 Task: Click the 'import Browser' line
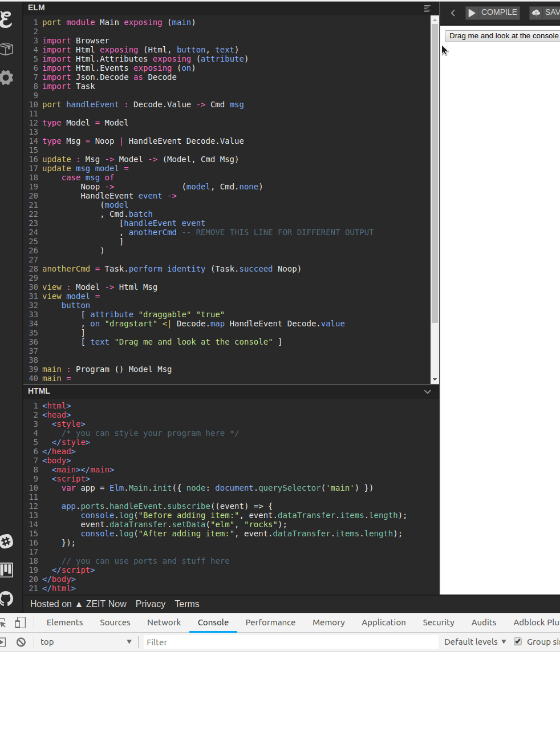click(x=76, y=41)
